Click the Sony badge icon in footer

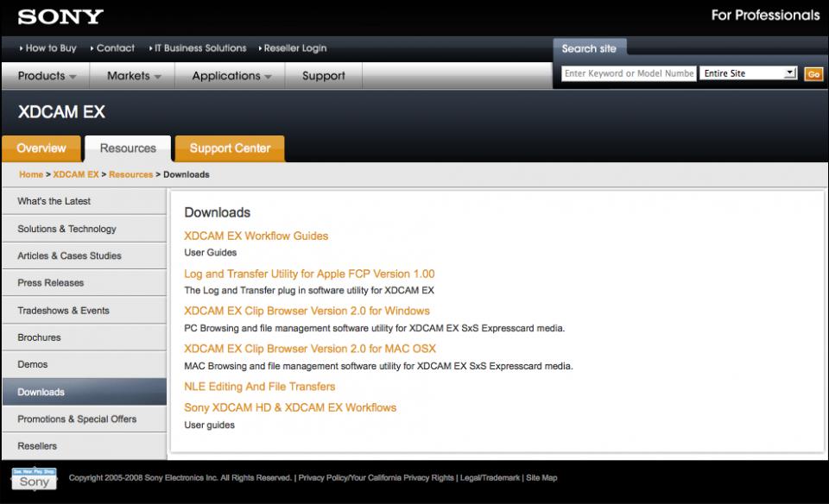tap(35, 479)
